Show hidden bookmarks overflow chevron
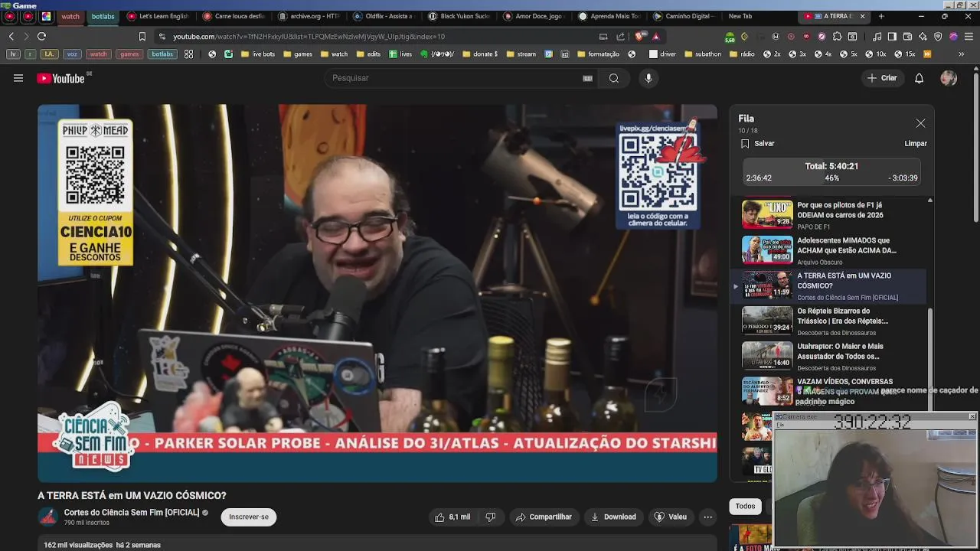Viewport: 980px width, 551px height. pyautogui.click(x=961, y=54)
